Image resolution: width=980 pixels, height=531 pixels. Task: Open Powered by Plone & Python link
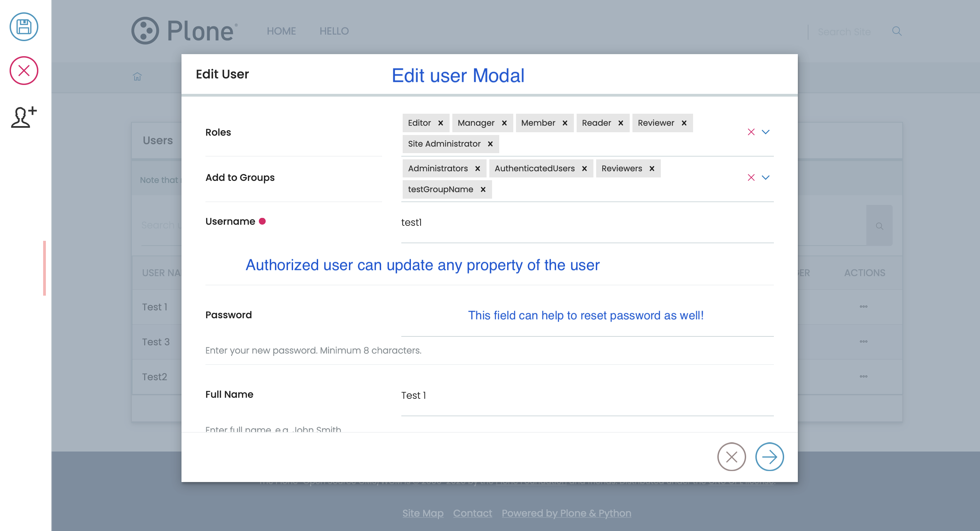(566, 514)
